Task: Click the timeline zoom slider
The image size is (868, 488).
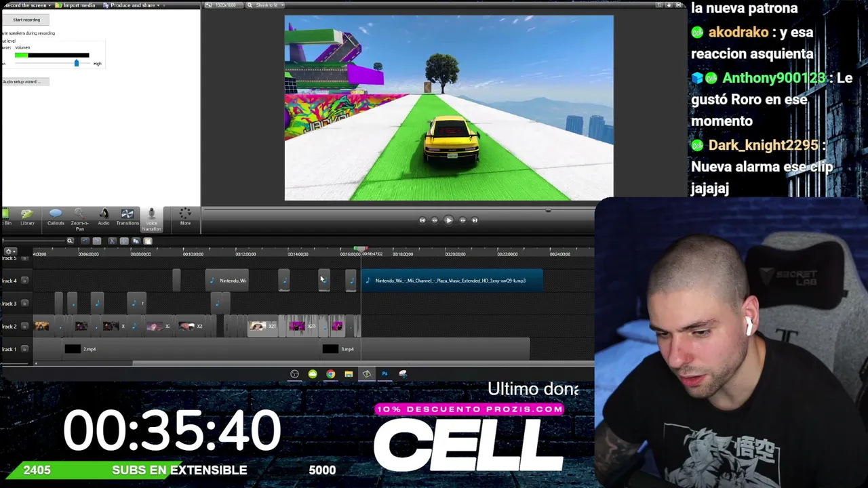Action: [34, 241]
